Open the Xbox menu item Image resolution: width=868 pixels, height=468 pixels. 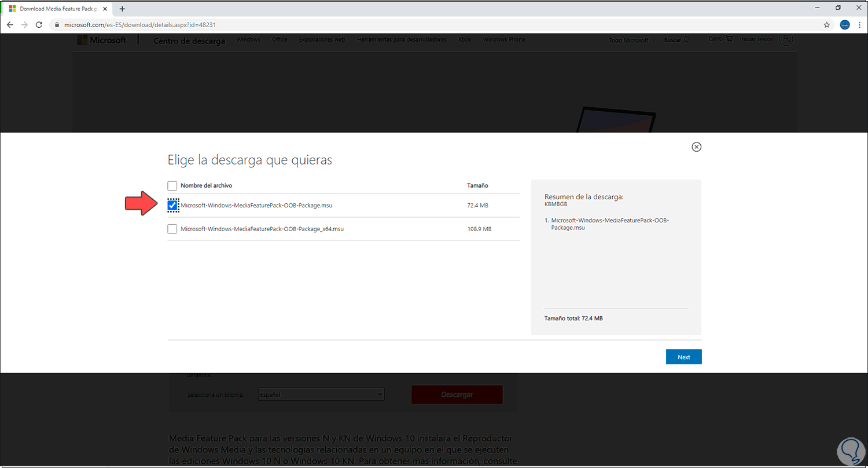[465, 39]
